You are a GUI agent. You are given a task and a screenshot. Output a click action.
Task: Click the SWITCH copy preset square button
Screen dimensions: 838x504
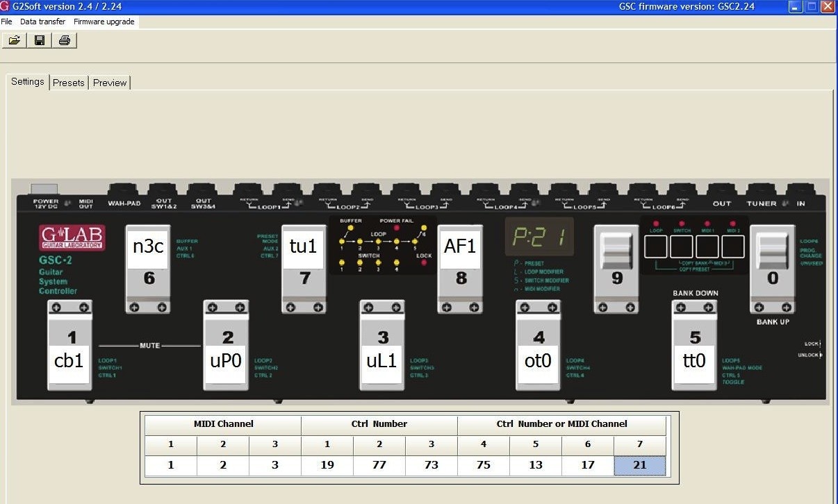pos(682,246)
